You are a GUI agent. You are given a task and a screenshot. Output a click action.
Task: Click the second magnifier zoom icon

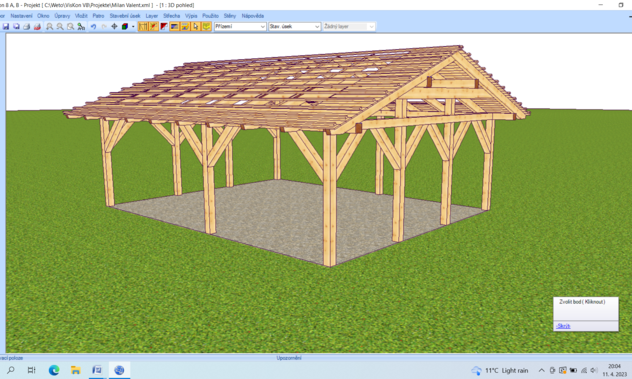[60, 27]
